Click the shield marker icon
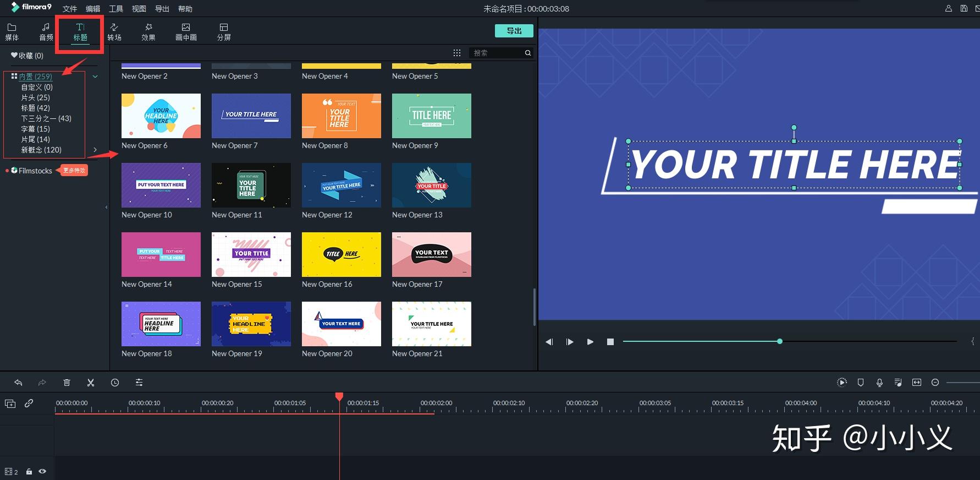The height and width of the screenshot is (480, 980). click(x=861, y=383)
